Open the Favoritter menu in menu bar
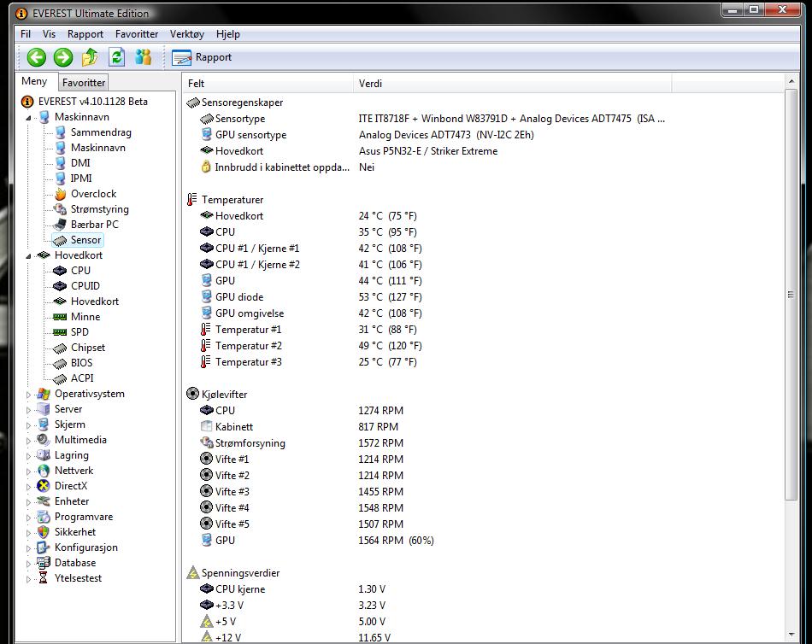Screen dimensions: 812x644 (x=137, y=34)
